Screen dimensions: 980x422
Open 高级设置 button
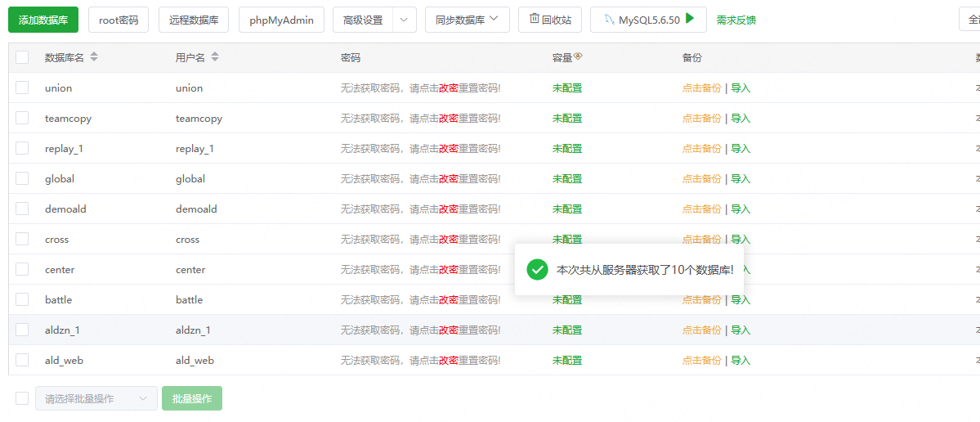pos(363,20)
